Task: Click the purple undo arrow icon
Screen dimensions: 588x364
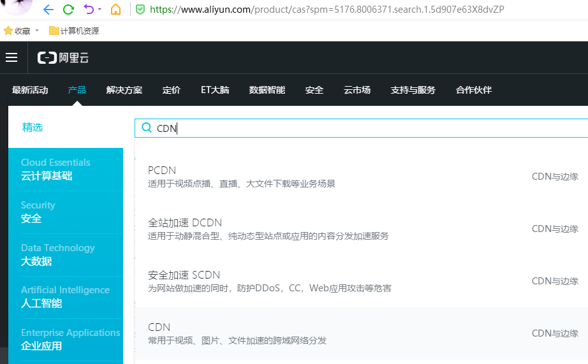Action: point(89,10)
